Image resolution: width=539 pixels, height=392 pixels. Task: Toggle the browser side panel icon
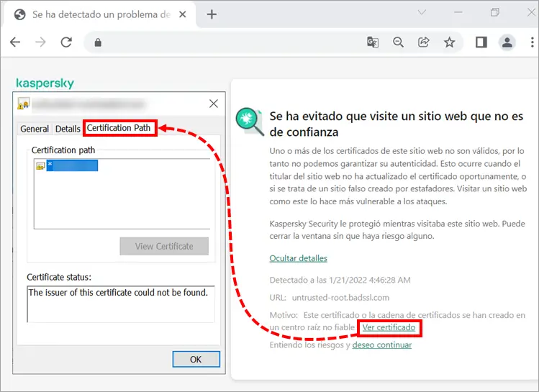click(481, 42)
